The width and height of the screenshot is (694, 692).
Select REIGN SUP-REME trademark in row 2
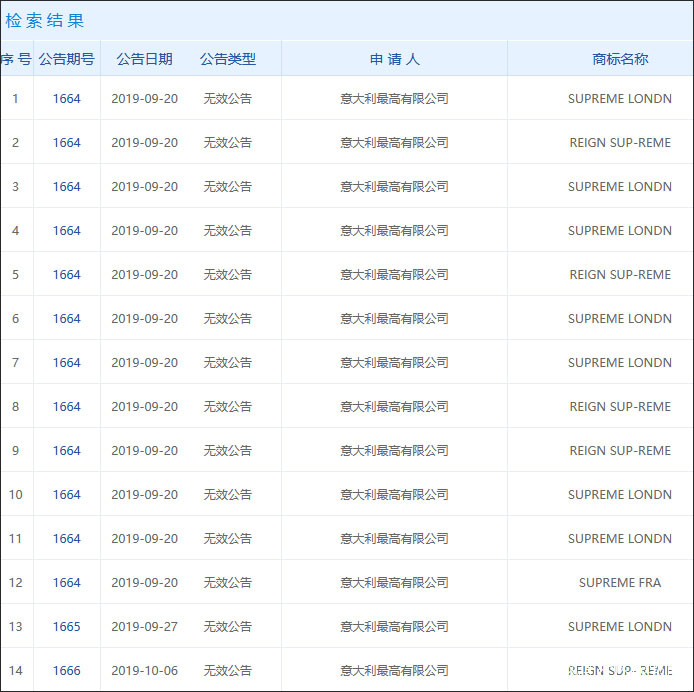(x=620, y=143)
